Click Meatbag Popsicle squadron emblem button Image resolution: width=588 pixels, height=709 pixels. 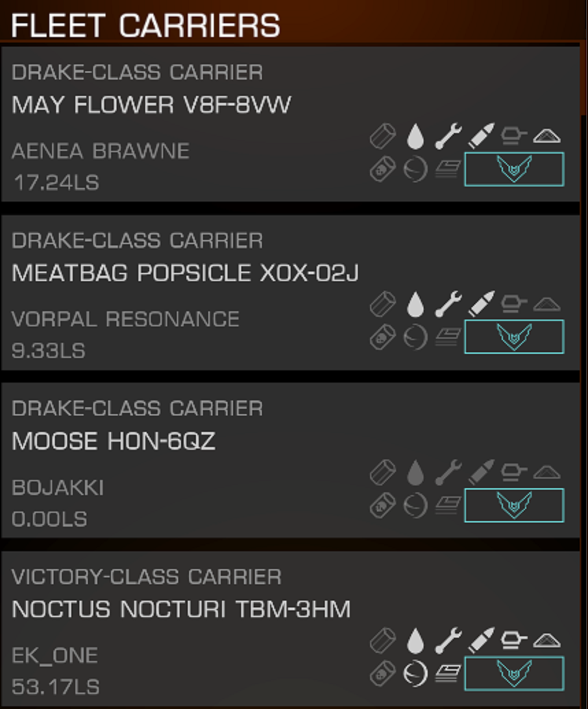[515, 337]
